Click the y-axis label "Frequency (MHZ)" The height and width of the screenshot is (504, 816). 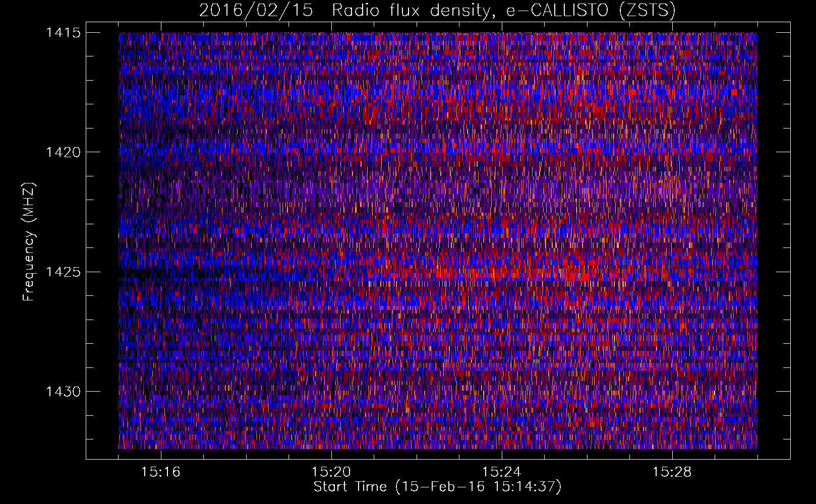pos(29,241)
